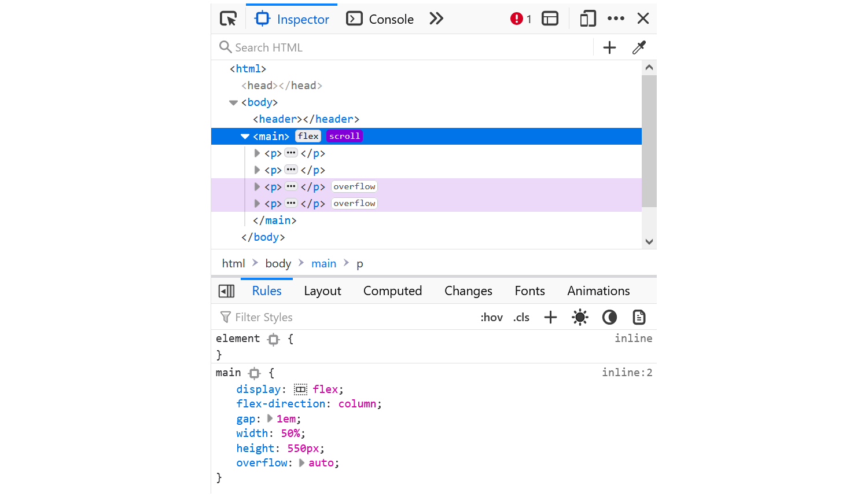Viewport: 868px width, 500px height.
Task: Toggle the :hov pseudo-class panel
Action: [491, 317]
